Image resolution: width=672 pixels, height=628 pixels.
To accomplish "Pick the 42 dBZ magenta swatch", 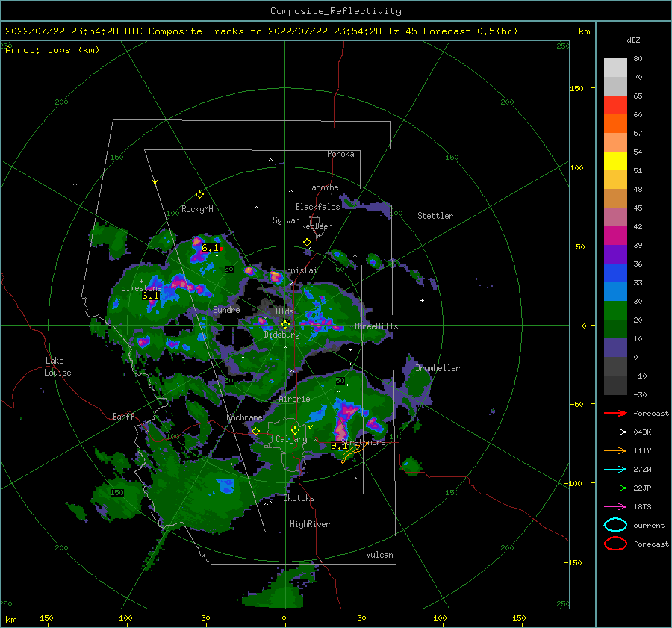I will (x=615, y=235).
